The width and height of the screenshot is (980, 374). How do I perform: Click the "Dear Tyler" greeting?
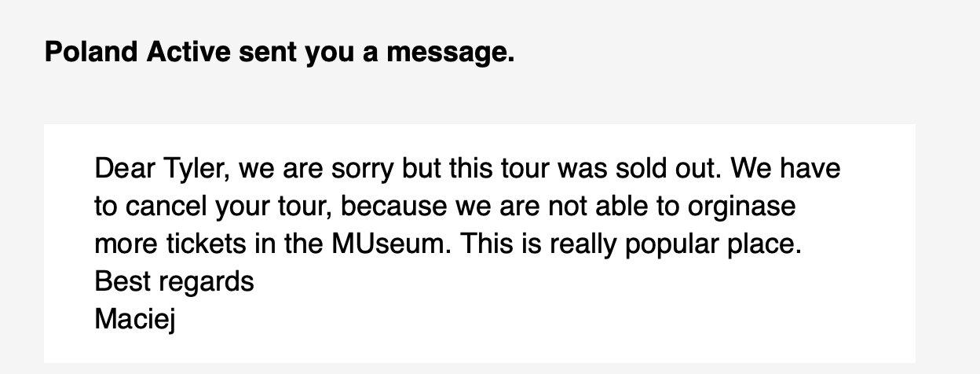[x=159, y=170]
